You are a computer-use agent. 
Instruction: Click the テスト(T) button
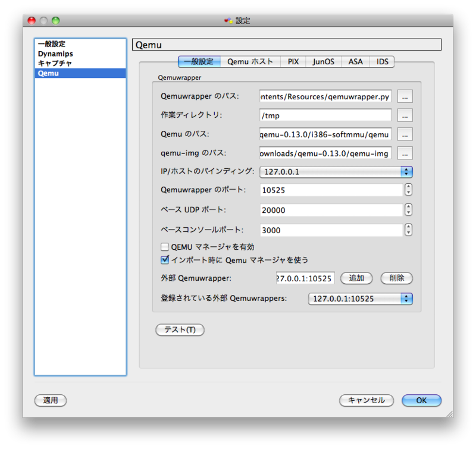pos(180,330)
